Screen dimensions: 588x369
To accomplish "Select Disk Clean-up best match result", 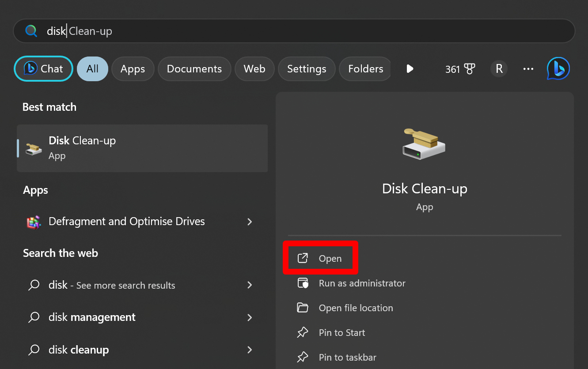I will point(142,148).
